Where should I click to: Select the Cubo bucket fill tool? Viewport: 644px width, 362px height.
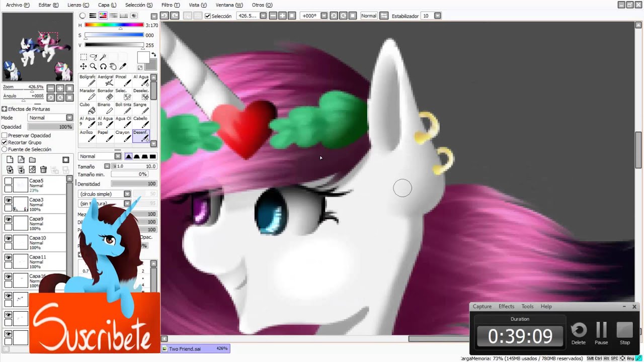(88, 108)
